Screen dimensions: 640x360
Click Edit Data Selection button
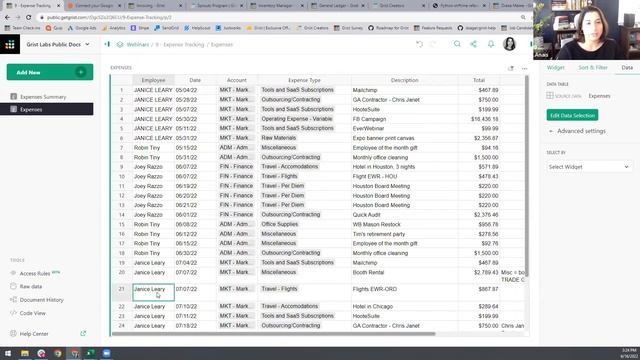click(572, 115)
